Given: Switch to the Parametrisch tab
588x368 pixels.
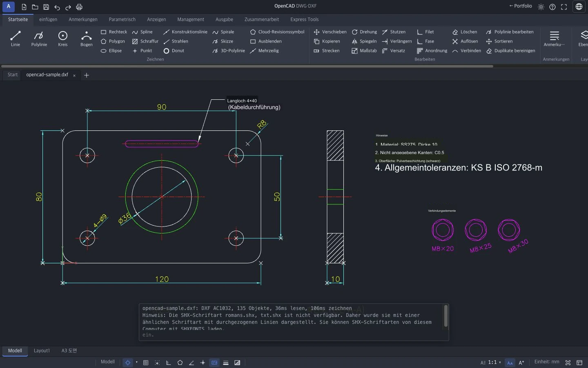Looking at the screenshot, I should tap(122, 20).
